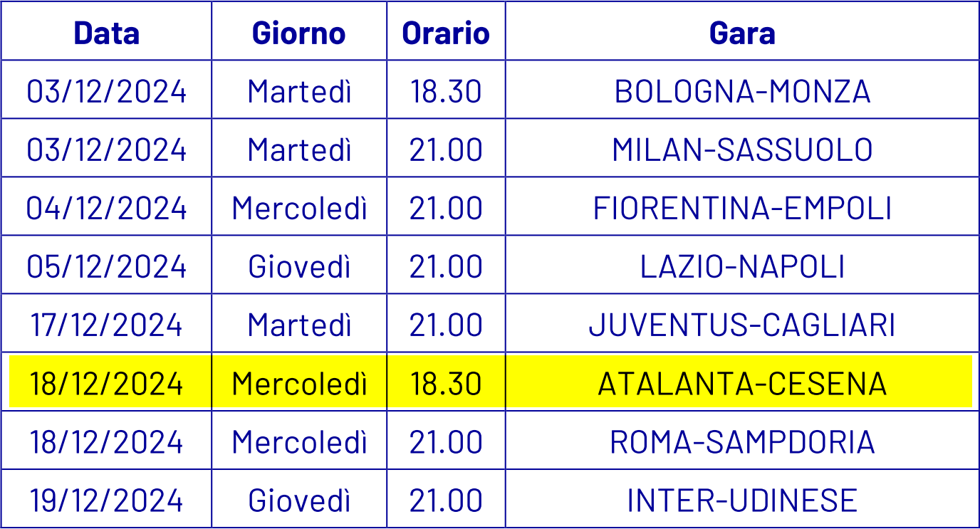Click the Gara column header
Image resolution: width=980 pixels, height=529 pixels.
tap(742, 33)
